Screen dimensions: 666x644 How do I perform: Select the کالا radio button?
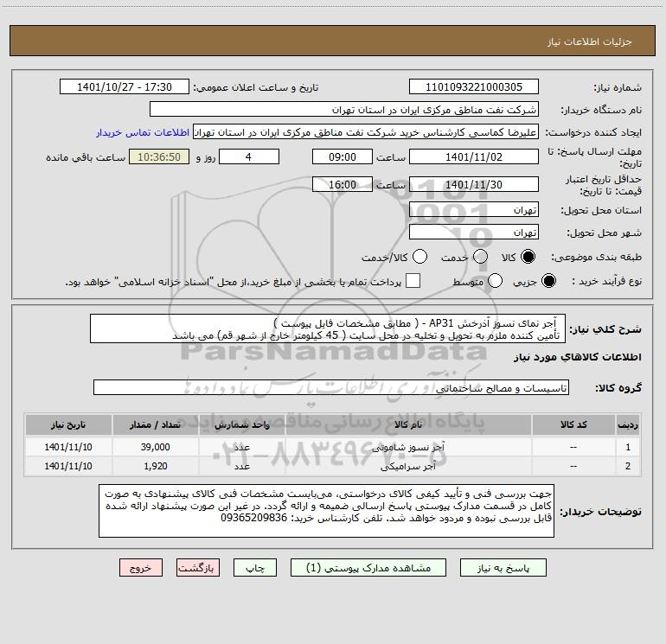[x=528, y=257]
